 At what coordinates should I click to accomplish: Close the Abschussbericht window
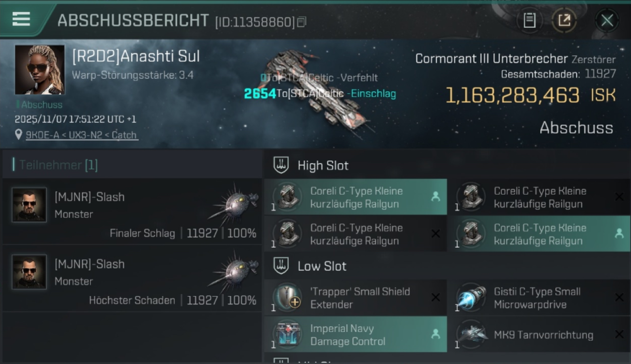point(607,20)
